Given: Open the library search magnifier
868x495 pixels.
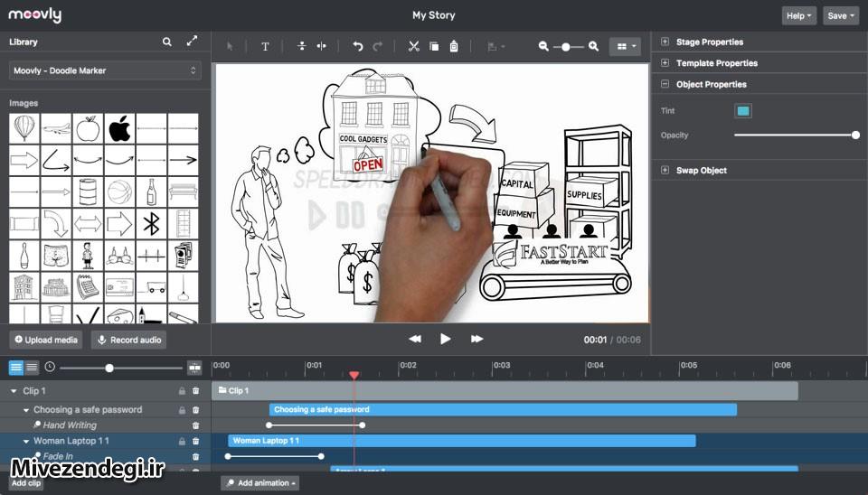Looking at the screenshot, I should coord(167,42).
